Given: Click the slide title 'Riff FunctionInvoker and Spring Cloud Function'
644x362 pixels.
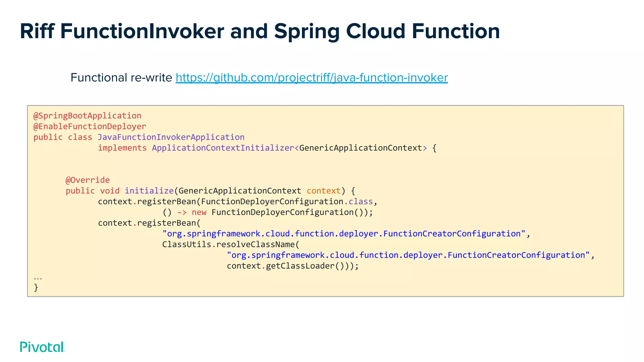Looking at the screenshot, I should click(x=260, y=31).
